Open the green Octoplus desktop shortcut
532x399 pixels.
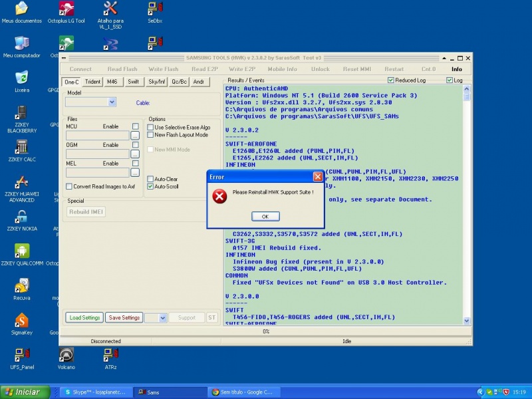pyautogui.click(x=66, y=43)
